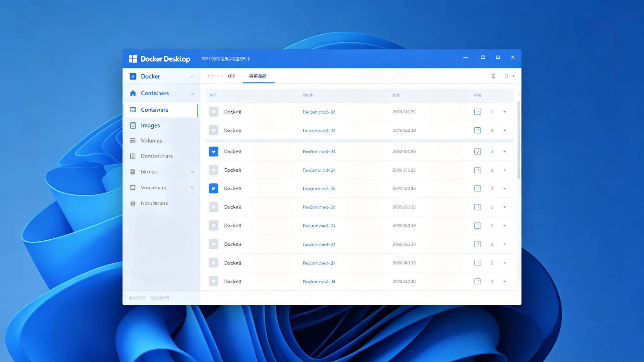The width and height of the screenshot is (644, 362).
Task: Click the third column header above the dates
Action: 396,95
